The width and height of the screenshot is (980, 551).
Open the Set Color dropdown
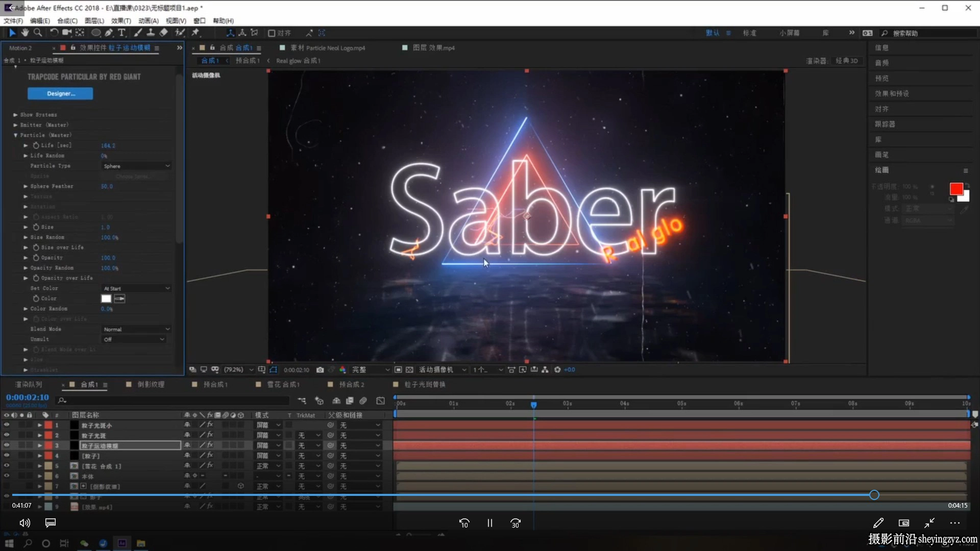[x=136, y=289]
